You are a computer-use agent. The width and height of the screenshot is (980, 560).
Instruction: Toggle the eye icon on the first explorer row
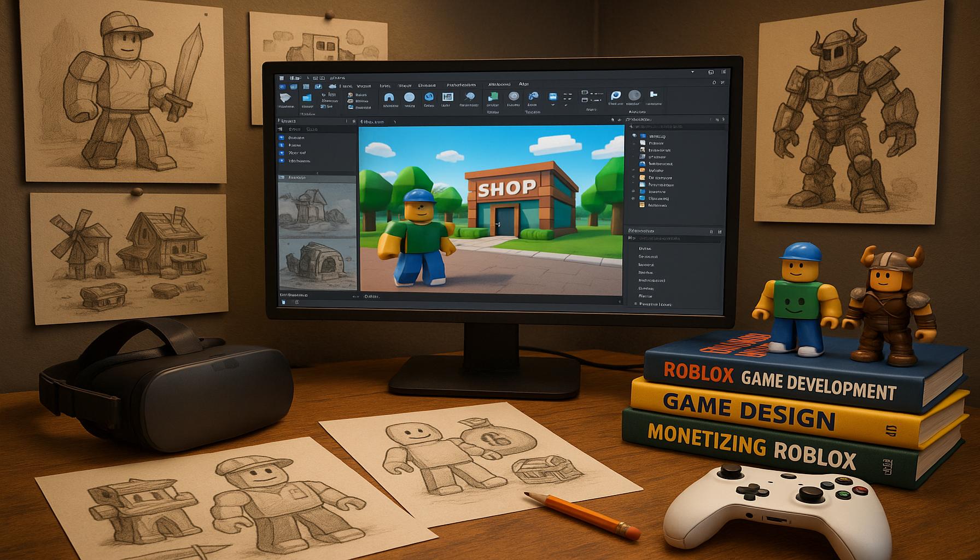[634, 136]
